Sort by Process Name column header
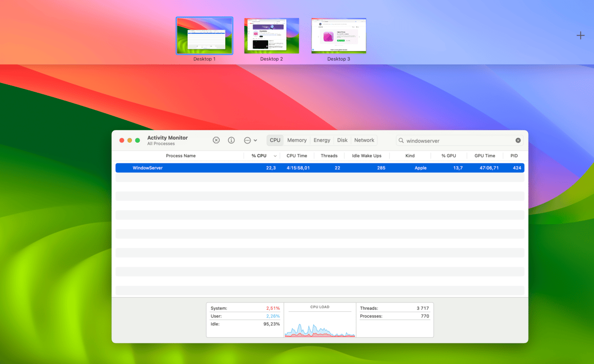The width and height of the screenshot is (594, 364). [x=180, y=156]
